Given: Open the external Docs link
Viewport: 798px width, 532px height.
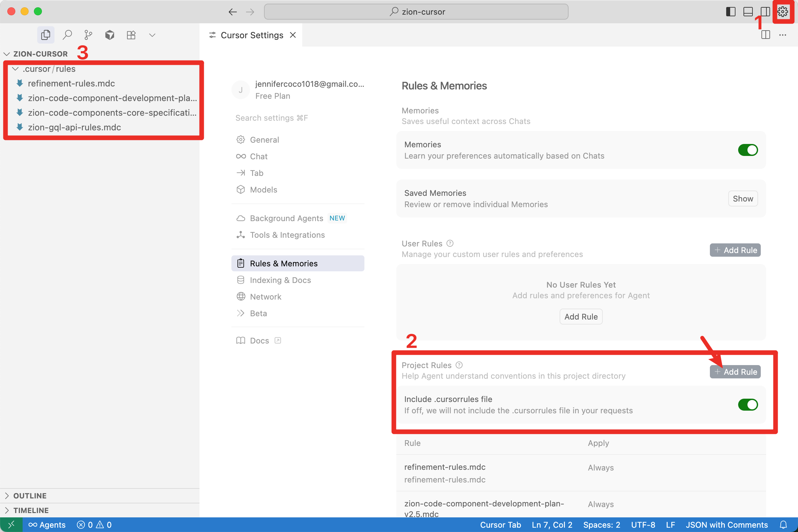Looking at the screenshot, I should (x=298, y=340).
